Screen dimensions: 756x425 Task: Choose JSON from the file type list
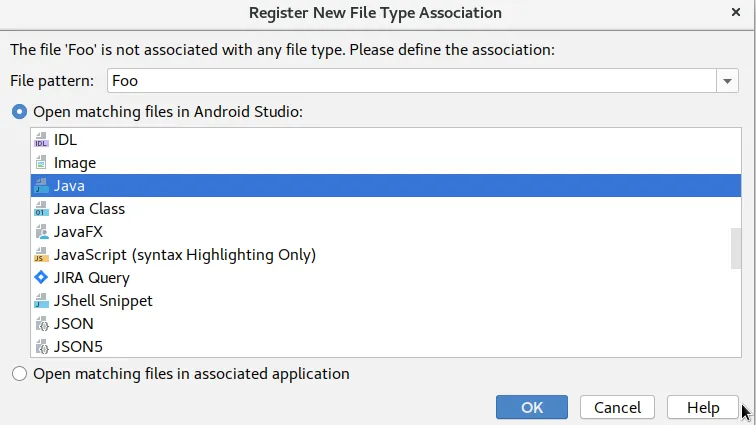[73, 323]
